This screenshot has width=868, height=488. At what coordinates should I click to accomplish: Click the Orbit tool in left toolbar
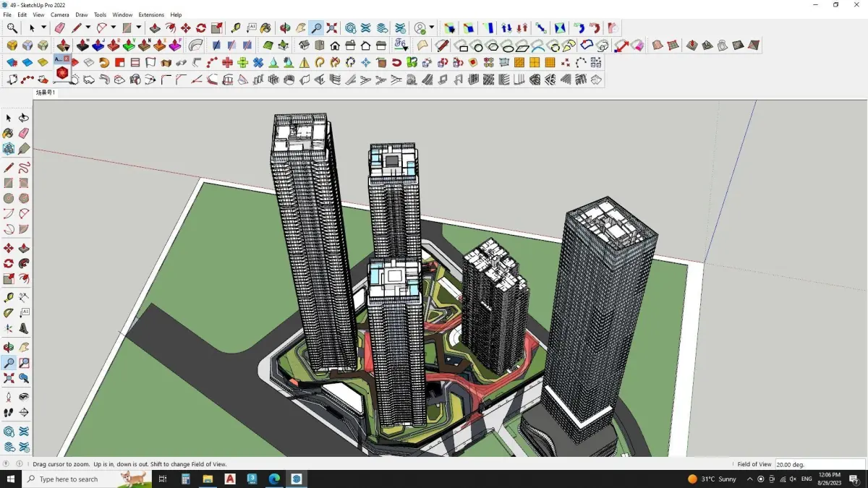tap(9, 348)
